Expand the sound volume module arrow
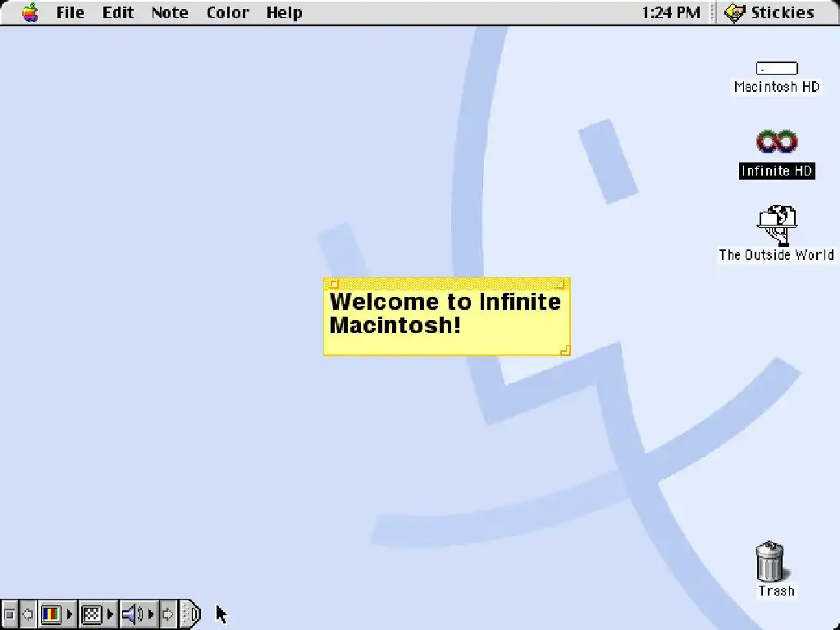 (x=152, y=614)
